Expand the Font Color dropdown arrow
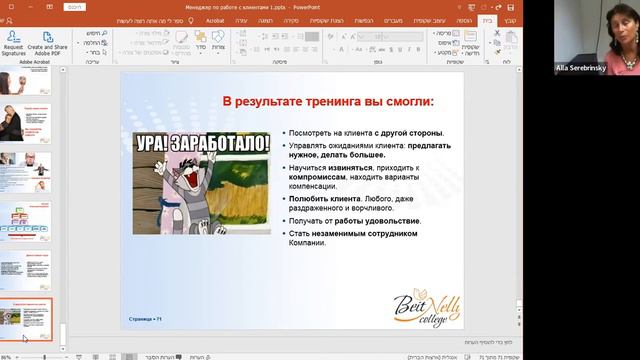Image resolution: width=640 pixels, height=360 pixels. pyautogui.click(x=334, y=49)
